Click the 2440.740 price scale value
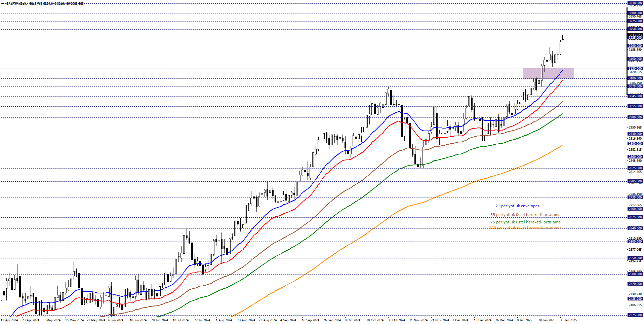644x324 pixels. (635, 294)
